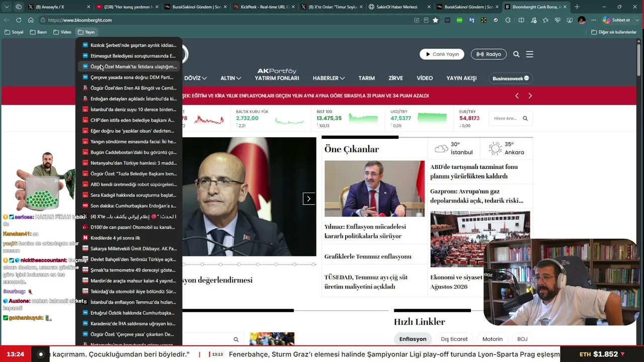Click the stock search magnifier icon
644x362 pixels.
[x=525, y=119]
